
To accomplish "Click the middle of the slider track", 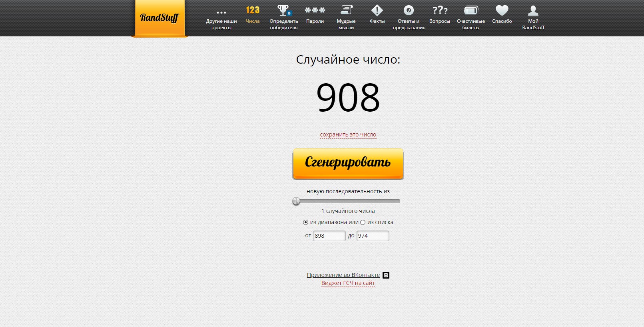I will tap(348, 201).
